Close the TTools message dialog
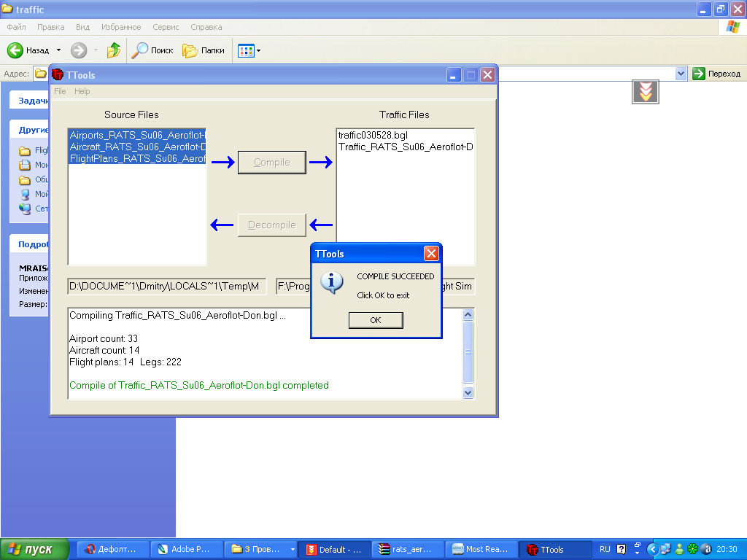The width and height of the screenshot is (747, 560). [431, 253]
